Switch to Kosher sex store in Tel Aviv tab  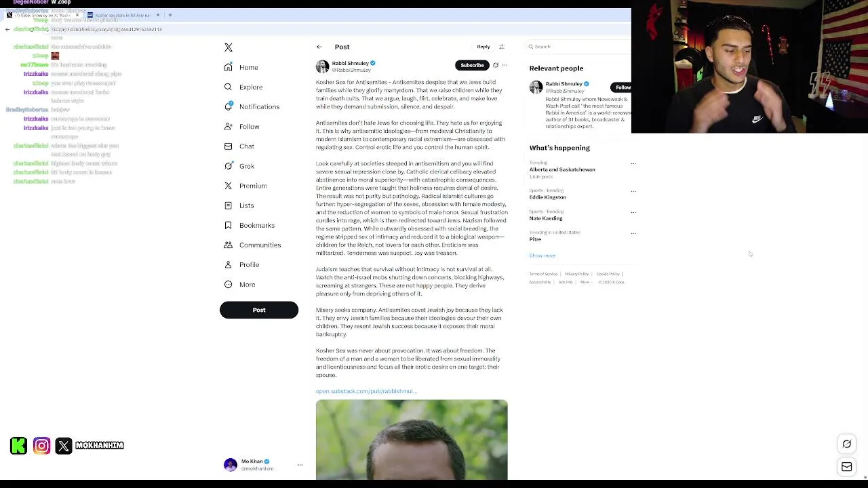click(123, 15)
